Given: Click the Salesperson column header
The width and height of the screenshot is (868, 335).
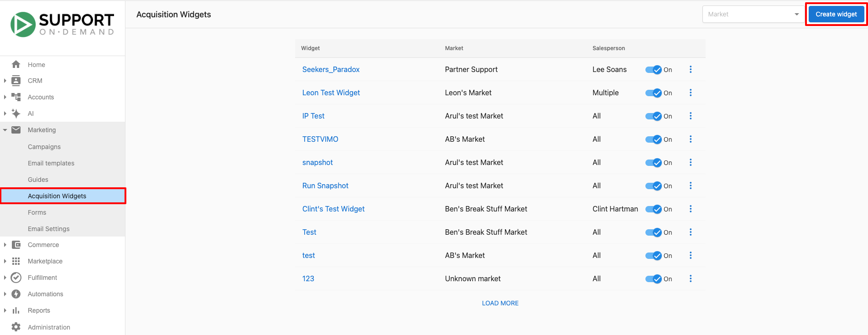Looking at the screenshot, I should (x=608, y=48).
